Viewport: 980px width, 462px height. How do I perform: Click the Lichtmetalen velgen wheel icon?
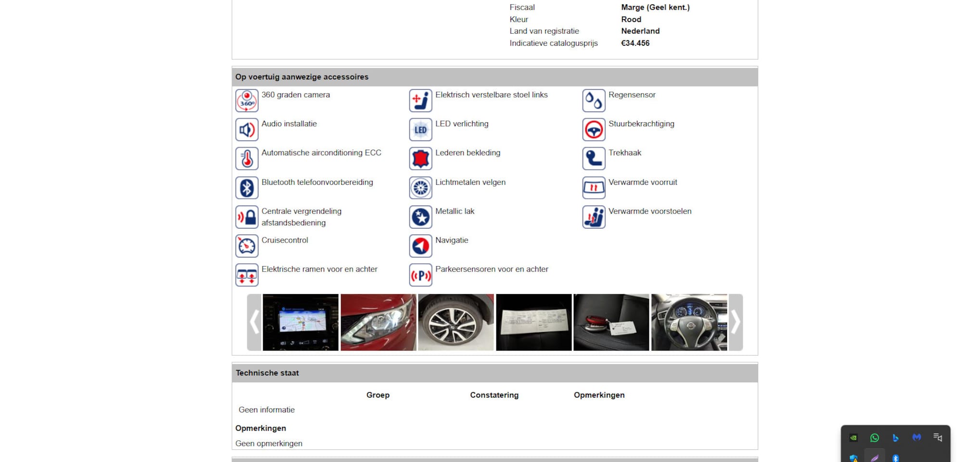pyautogui.click(x=420, y=188)
